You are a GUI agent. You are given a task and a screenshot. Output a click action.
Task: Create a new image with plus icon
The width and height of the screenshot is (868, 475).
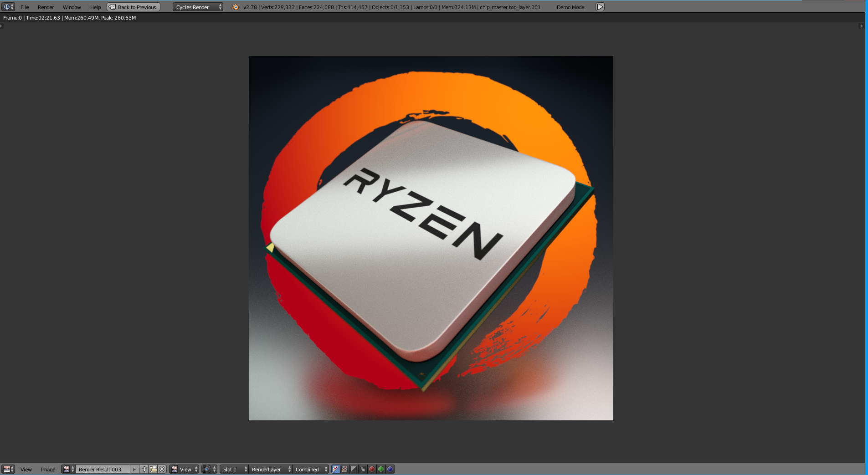144,469
